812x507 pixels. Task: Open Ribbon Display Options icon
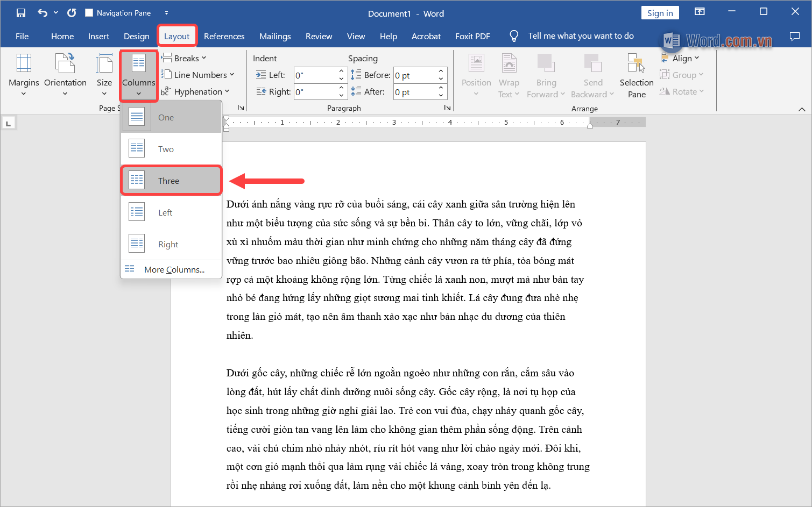click(700, 12)
